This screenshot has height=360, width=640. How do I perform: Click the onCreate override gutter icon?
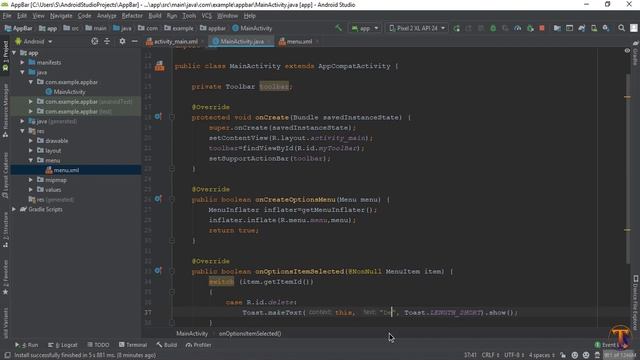(x=158, y=117)
